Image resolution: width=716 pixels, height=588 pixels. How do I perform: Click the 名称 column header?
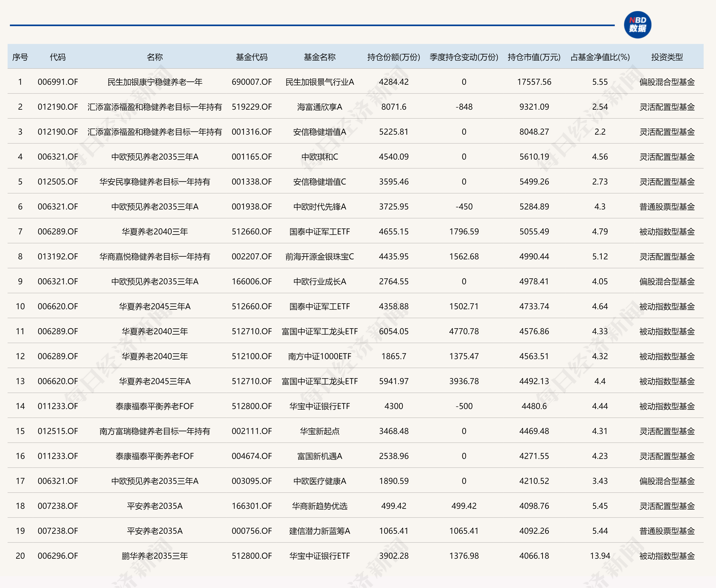pos(155,57)
